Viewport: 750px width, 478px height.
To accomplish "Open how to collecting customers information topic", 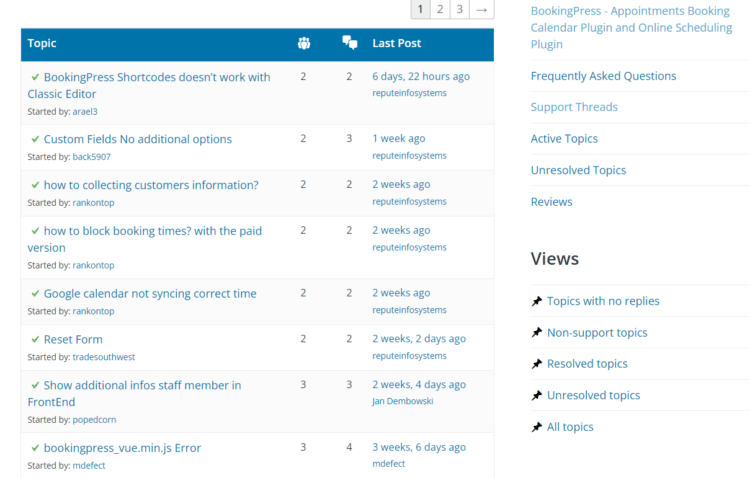I will point(151,185).
